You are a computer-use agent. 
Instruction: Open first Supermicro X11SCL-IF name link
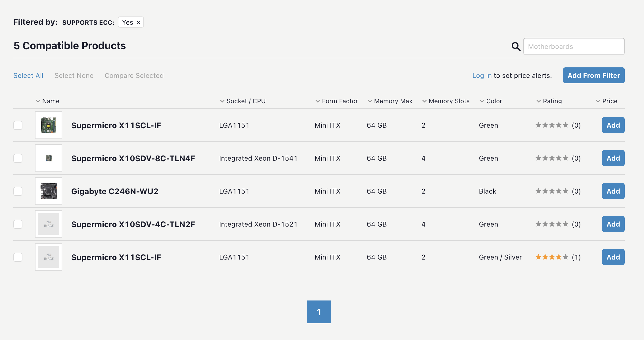coord(116,125)
